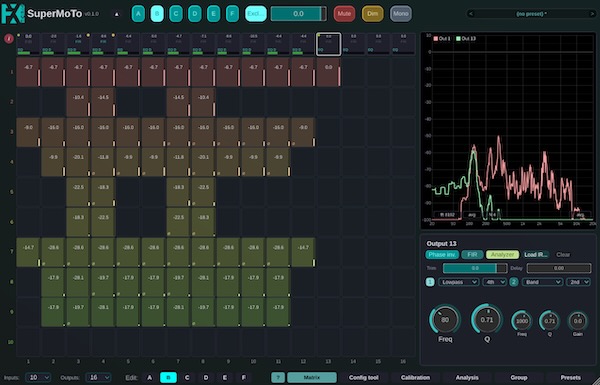
Task: Adjust the small Q knob showing 0.71
Action: [x=549, y=321]
